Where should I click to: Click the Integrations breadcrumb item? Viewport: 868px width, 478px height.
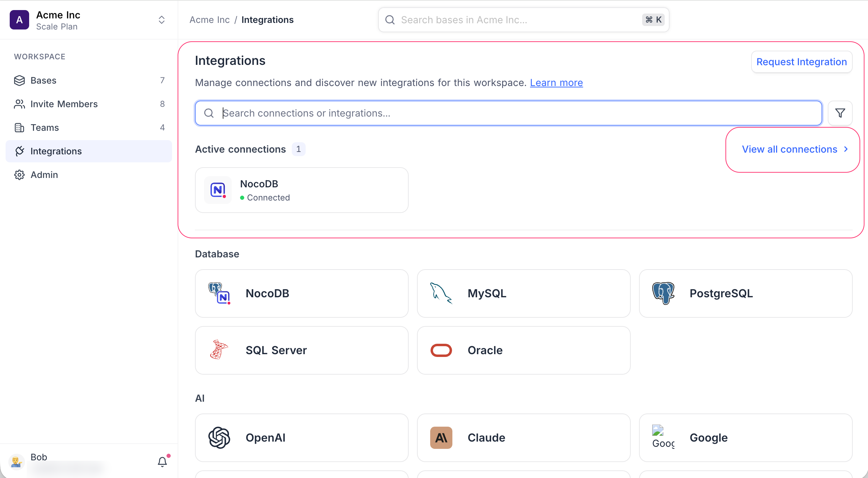pyautogui.click(x=267, y=20)
